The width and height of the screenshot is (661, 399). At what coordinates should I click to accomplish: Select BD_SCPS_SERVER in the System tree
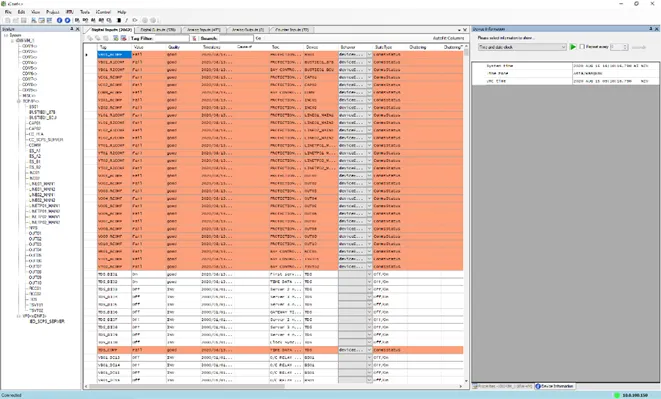point(47,321)
